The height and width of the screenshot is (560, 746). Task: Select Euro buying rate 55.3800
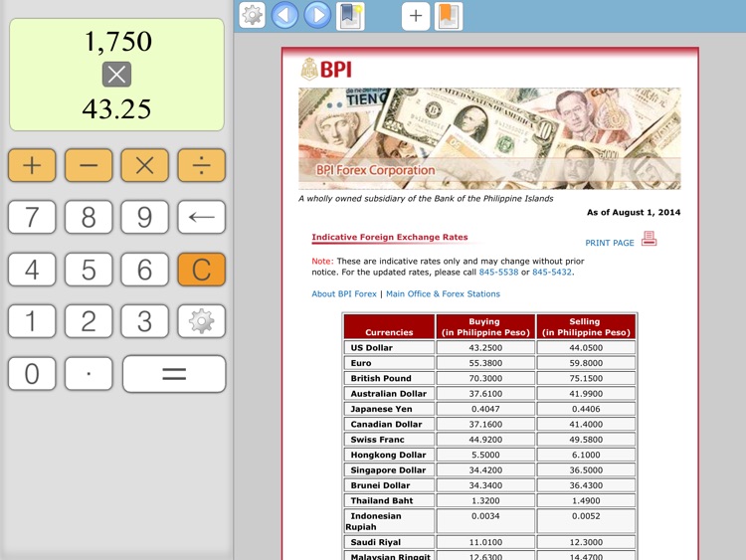pyautogui.click(x=485, y=363)
